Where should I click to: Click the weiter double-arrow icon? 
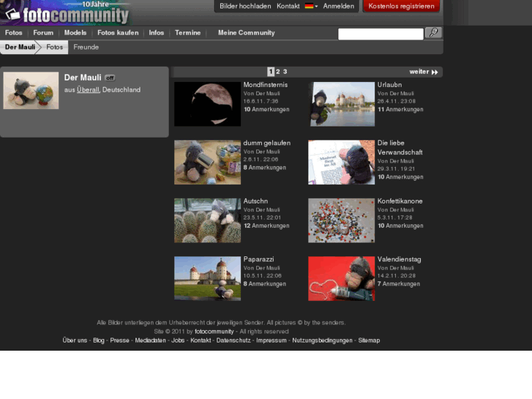point(435,72)
